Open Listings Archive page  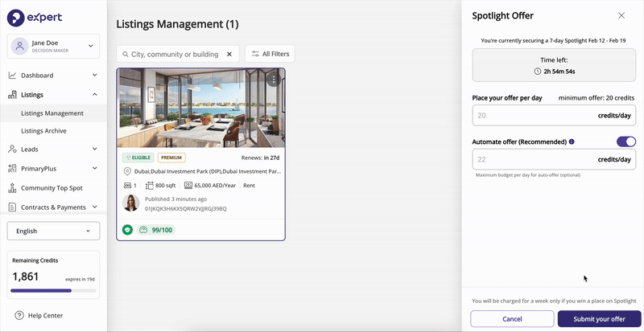[x=43, y=131]
